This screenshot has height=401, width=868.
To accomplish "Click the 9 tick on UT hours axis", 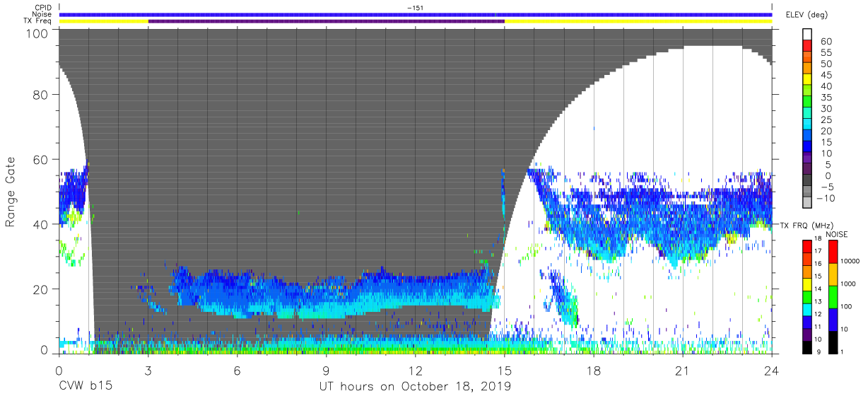I will 326,371.
